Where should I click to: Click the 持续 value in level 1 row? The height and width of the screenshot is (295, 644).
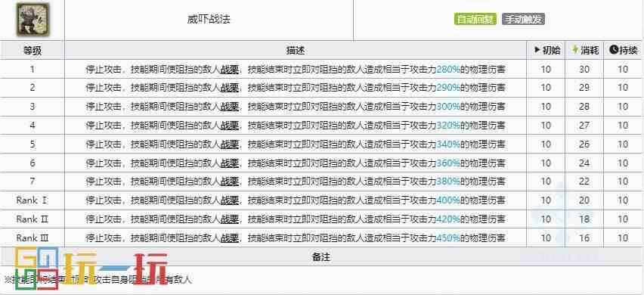tap(623, 70)
